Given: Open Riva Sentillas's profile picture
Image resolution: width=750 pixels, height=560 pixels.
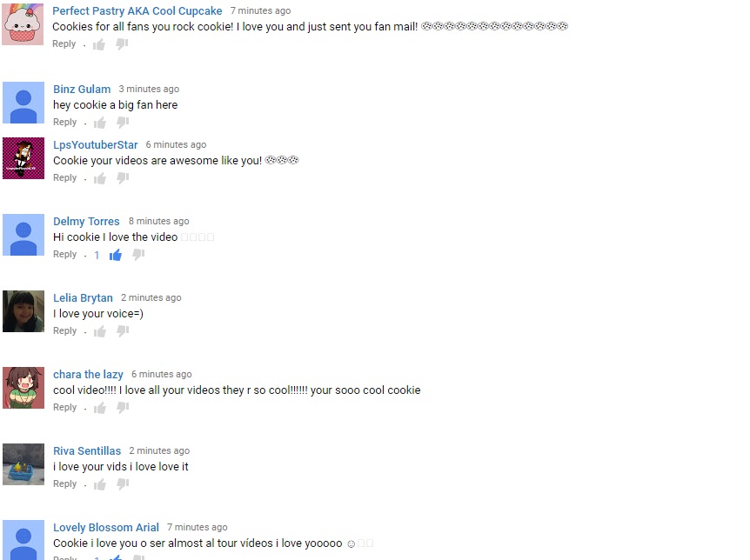Looking at the screenshot, I should pyautogui.click(x=23, y=464).
